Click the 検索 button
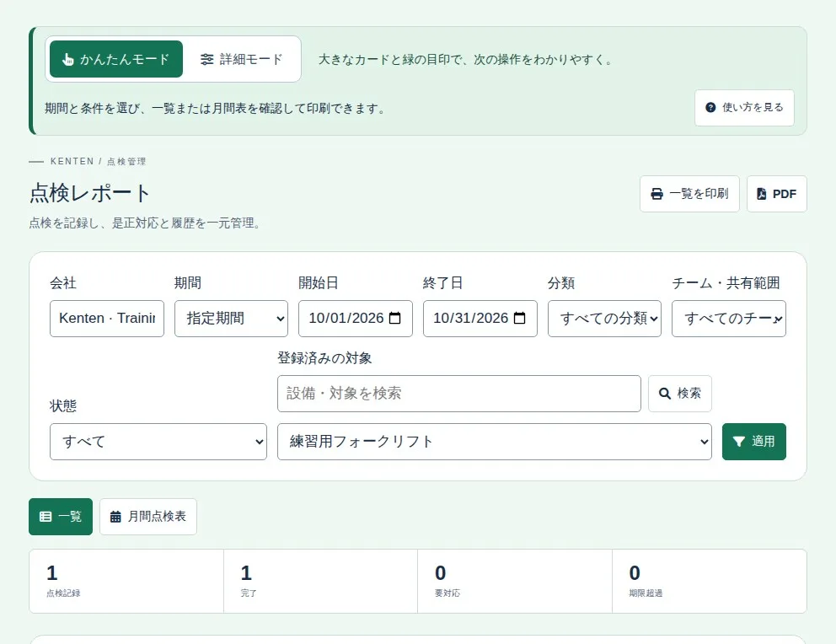 coord(680,394)
